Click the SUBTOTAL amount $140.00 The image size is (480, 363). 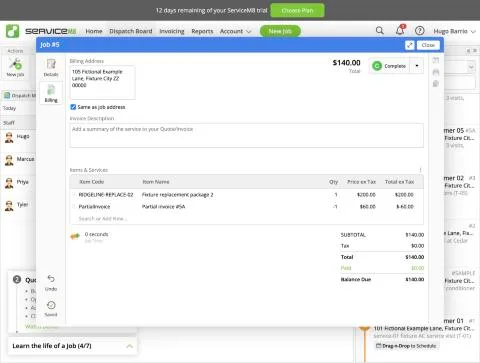[415, 235]
